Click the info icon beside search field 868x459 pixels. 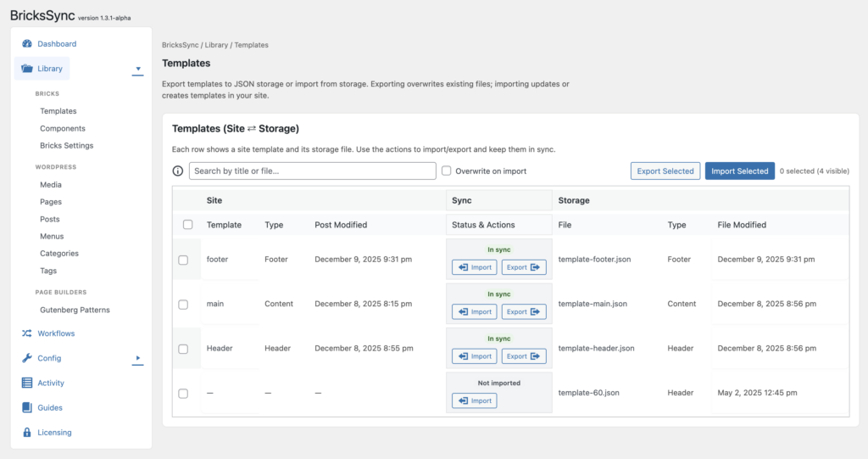coord(178,171)
